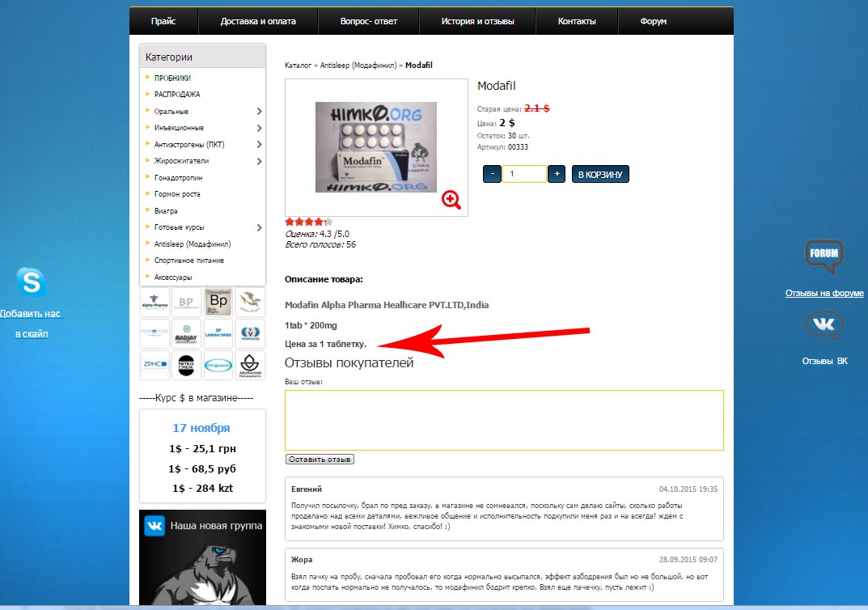Click the red magnifier zoom icon on product image
Image resolution: width=868 pixels, height=610 pixels.
451,200
